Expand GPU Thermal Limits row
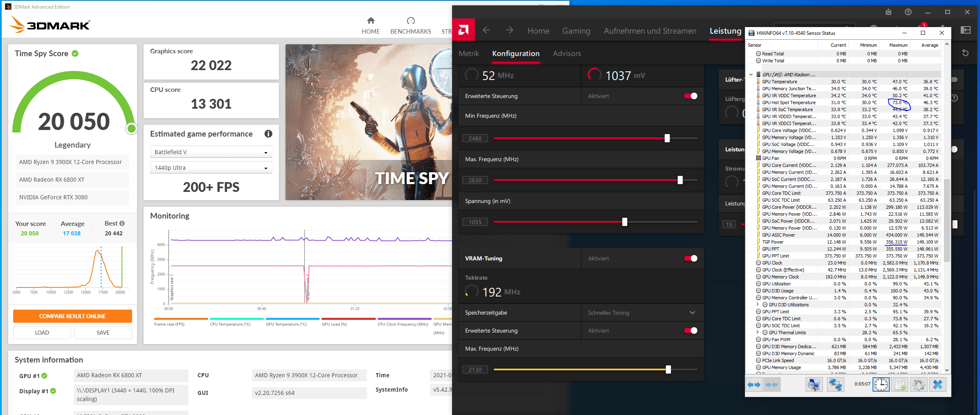 click(758, 333)
